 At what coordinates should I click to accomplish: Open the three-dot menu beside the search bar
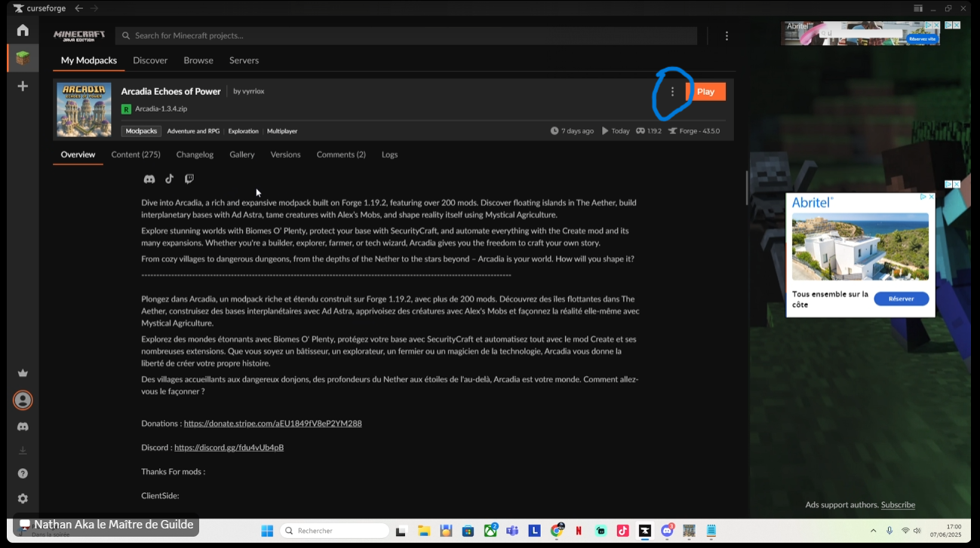[727, 35]
